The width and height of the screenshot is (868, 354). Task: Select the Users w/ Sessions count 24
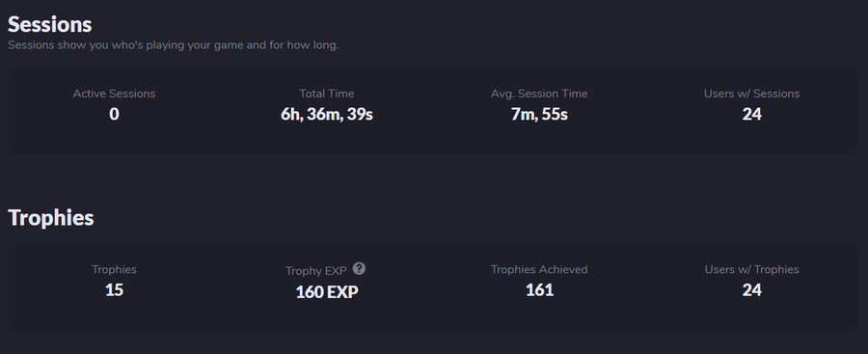751,114
